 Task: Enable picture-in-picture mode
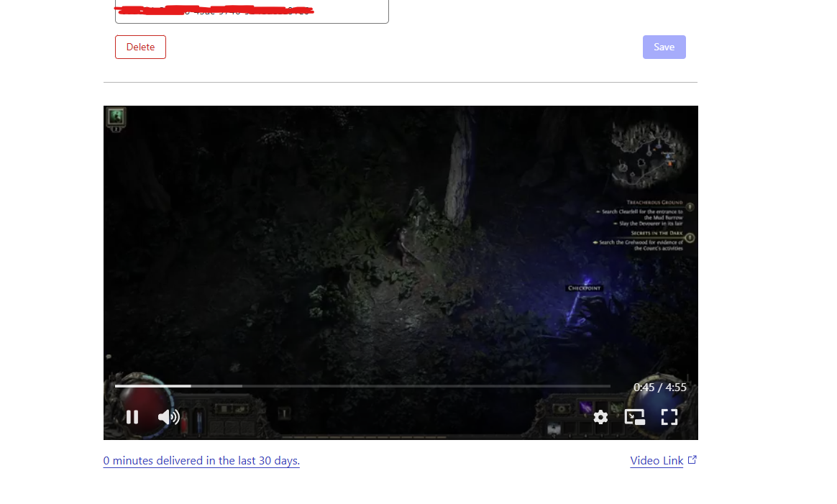click(635, 417)
